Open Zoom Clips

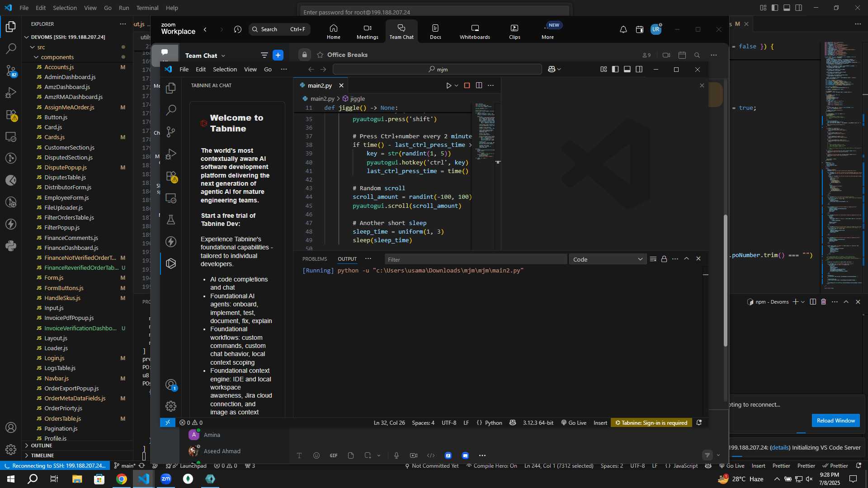[514, 32]
